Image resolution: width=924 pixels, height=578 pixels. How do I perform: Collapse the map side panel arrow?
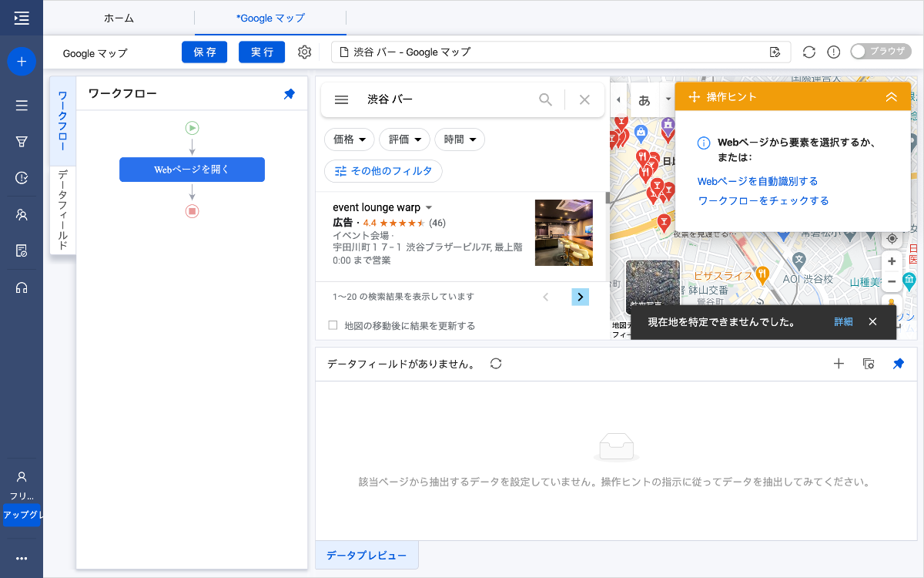pyautogui.click(x=618, y=99)
